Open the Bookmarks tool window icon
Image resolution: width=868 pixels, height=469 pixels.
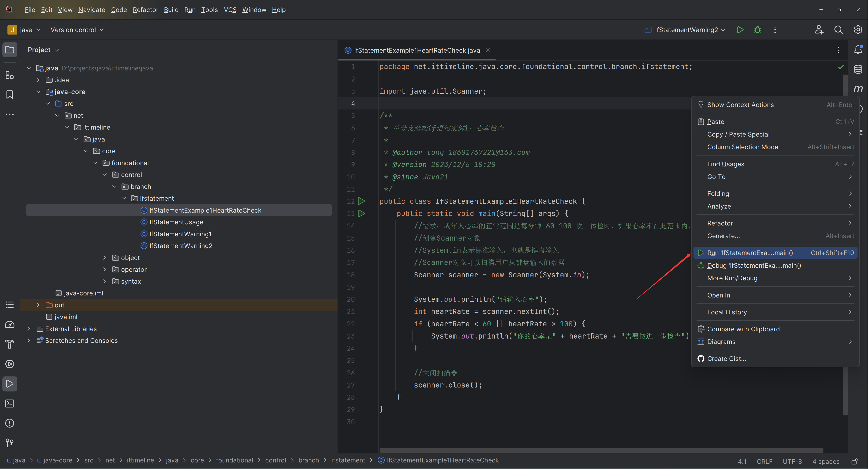[10, 95]
